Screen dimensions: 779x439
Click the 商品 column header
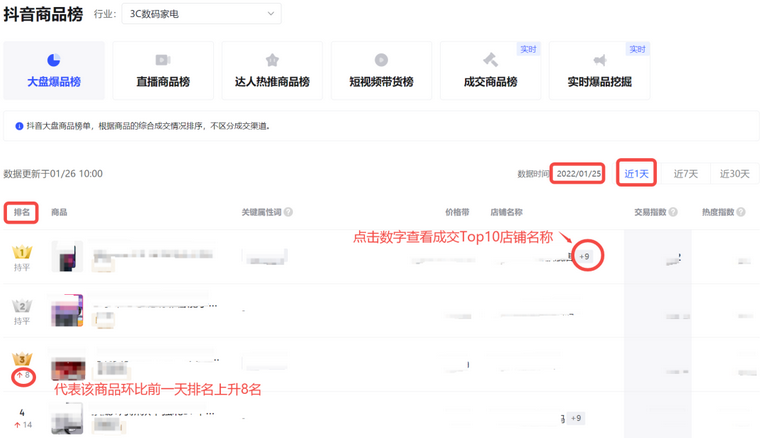(x=59, y=212)
